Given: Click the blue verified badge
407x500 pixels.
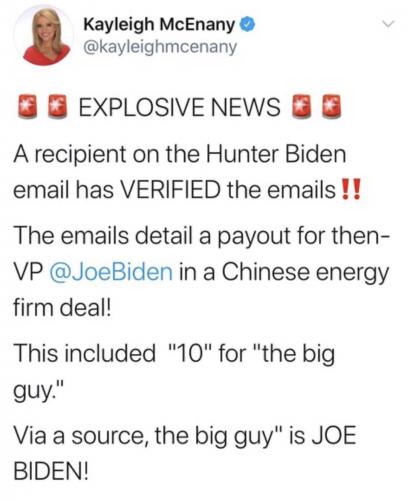Looking at the screenshot, I should 247,25.
